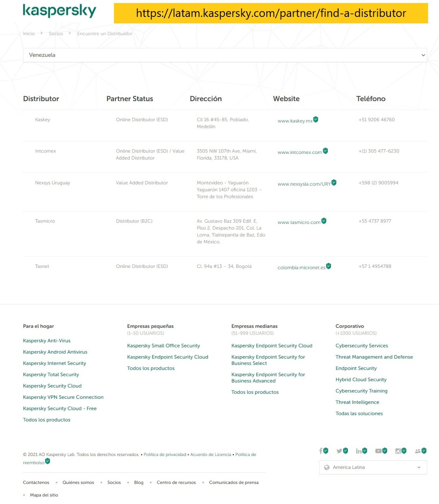Open Kaspersky Android Antivirus link

click(x=55, y=352)
